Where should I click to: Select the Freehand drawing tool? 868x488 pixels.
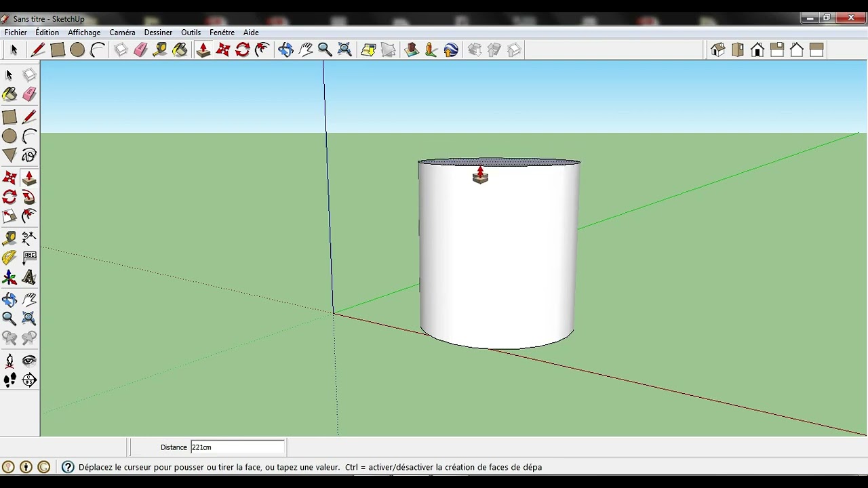coord(29,155)
